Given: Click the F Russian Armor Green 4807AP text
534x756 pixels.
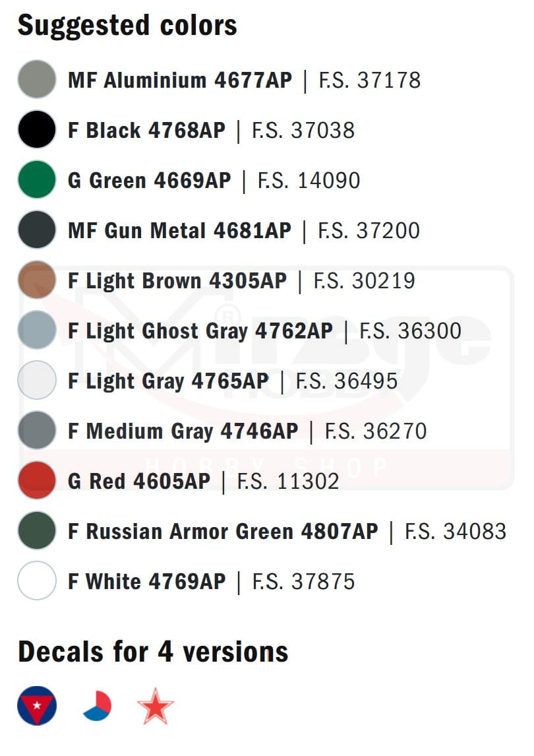Looking at the screenshot, I should 223,532.
